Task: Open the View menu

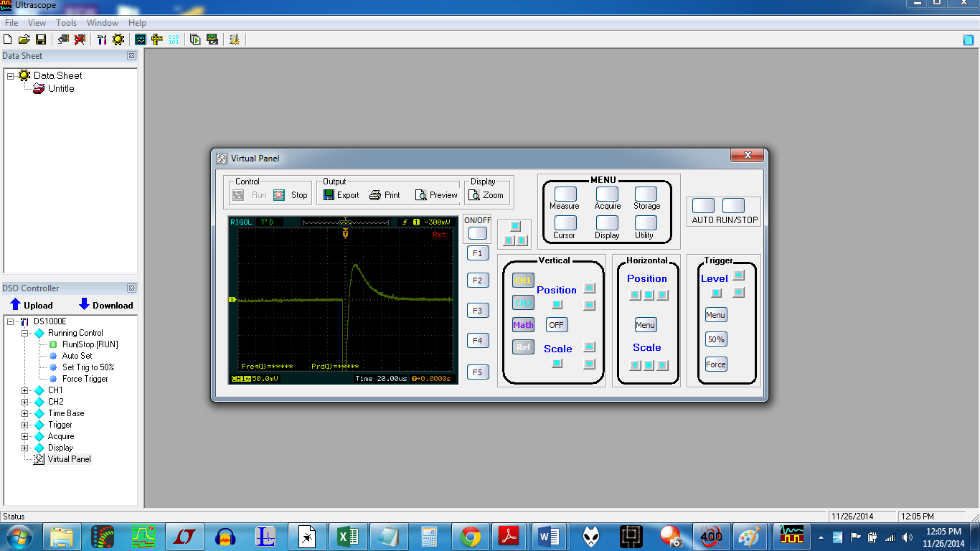Action: [37, 23]
